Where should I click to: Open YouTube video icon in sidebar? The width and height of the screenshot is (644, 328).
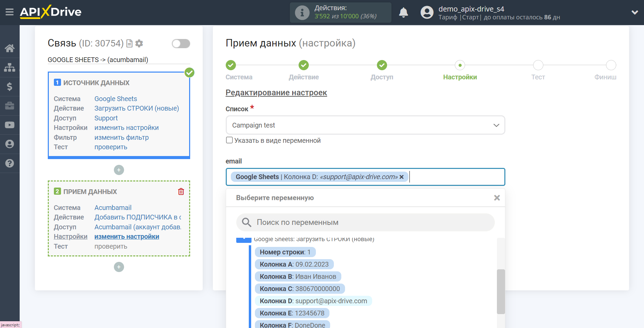[x=9, y=125]
